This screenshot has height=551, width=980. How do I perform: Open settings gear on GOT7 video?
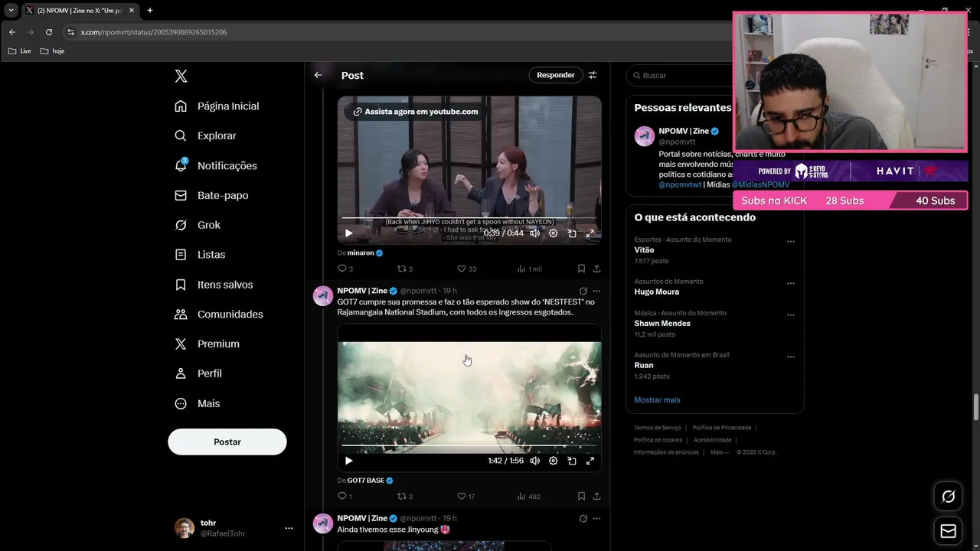pyautogui.click(x=554, y=461)
